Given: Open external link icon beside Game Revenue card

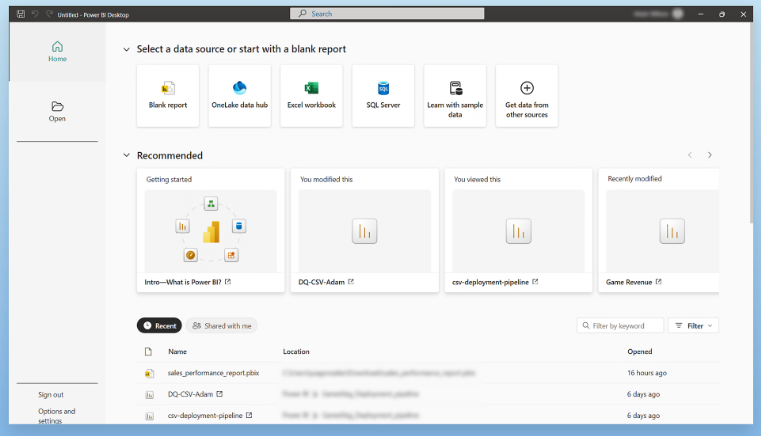Looking at the screenshot, I should 659,282.
